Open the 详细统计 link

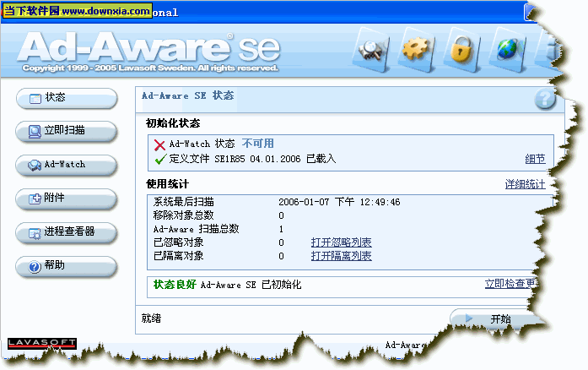pos(525,184)
